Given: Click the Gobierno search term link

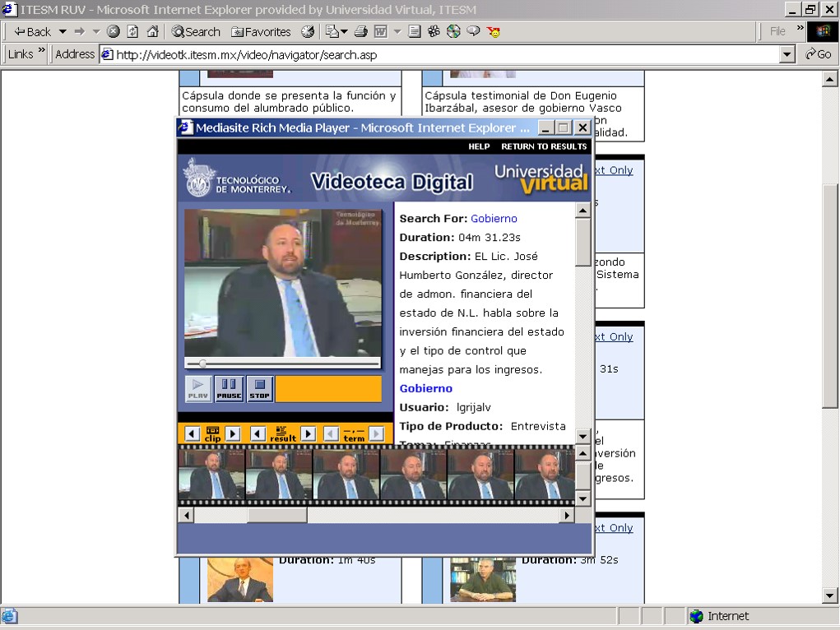Looking at the screenshot, I should [494, 219].
